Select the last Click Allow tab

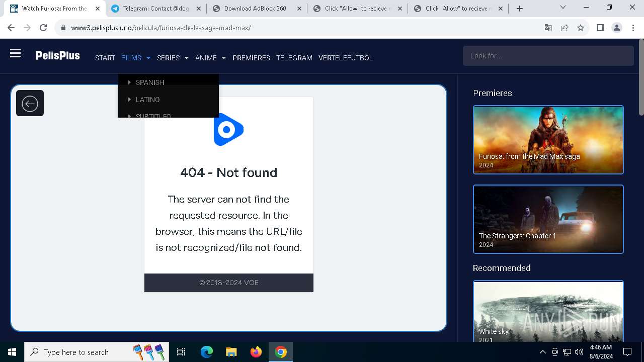(x=457, y=9)
